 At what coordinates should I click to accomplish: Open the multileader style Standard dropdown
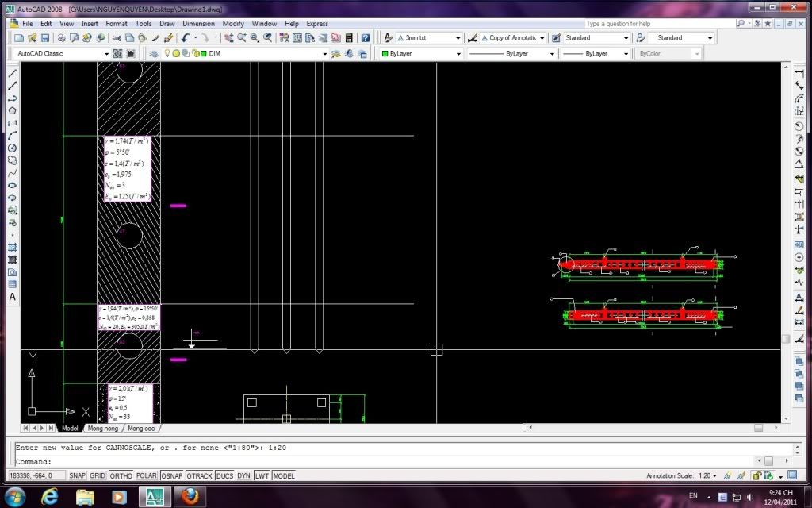710,38
